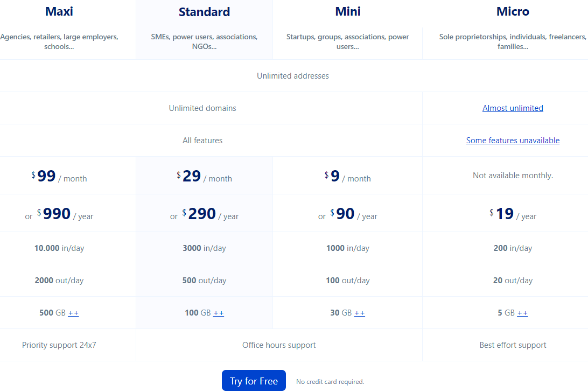
Task: Click the Priority support 24x7 cell
Action: (59, 345)
